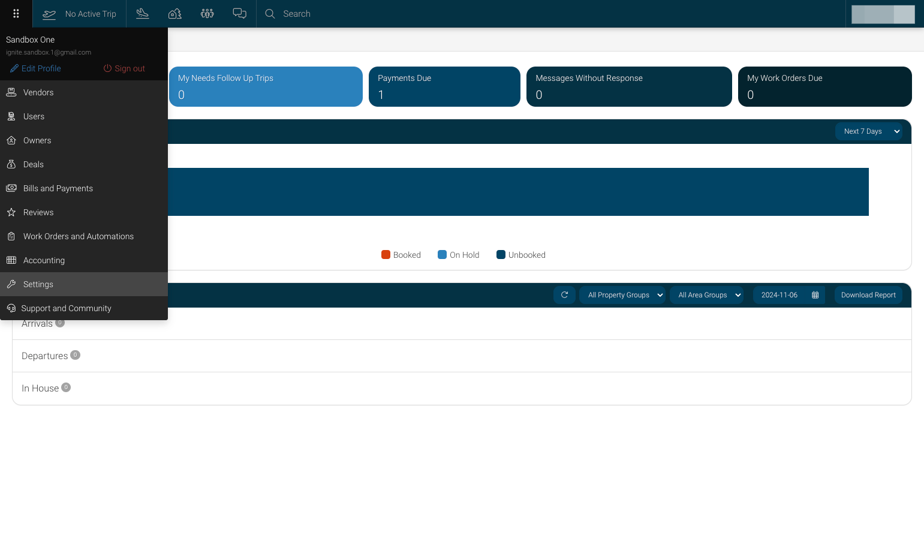
Task: Open the All Area Groups dropdown
Action: [707, 295]
